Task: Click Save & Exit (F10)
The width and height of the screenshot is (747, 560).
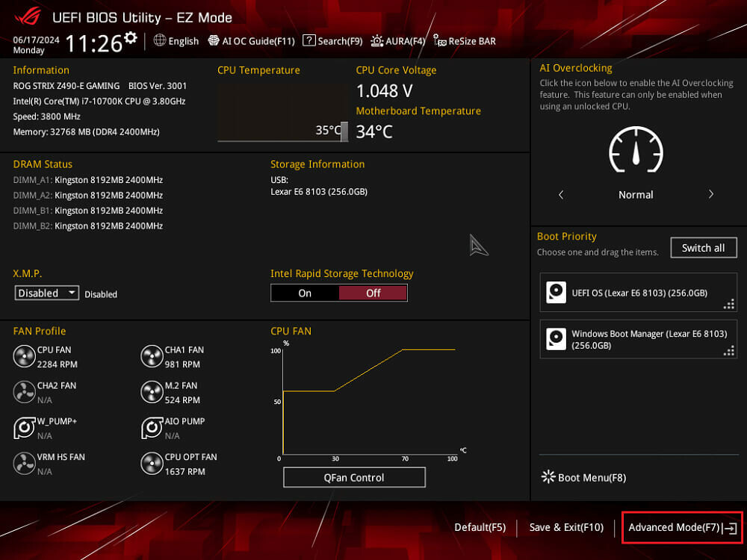Action: coord(566,527)
